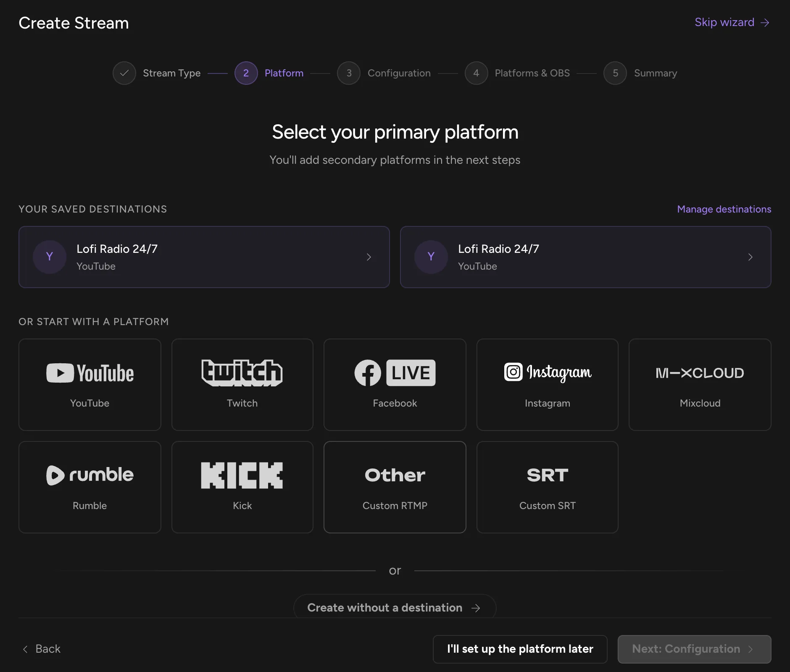Click the "OR START WITH A PLATFORM" label
The height and width of the screenshot is (672, 790).
click(94, 322)
